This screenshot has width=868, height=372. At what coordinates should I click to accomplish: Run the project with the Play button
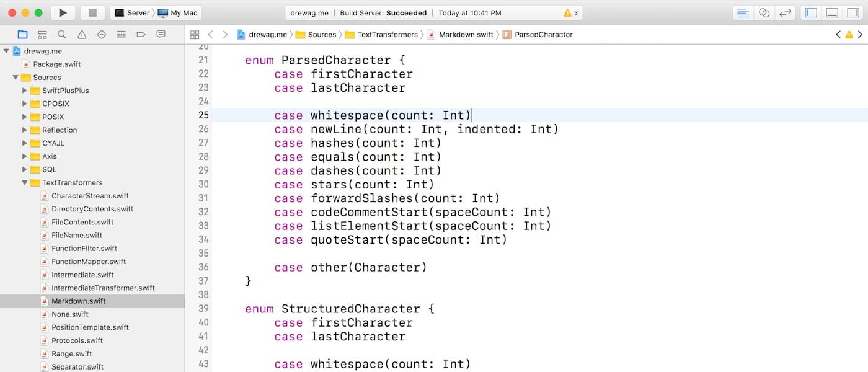[63, 12]
